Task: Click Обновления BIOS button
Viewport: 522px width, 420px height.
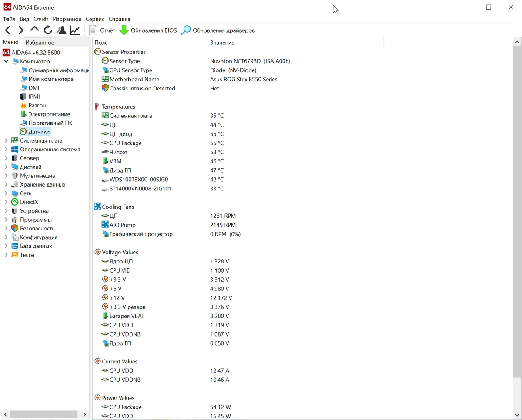Action: [148, 30]
